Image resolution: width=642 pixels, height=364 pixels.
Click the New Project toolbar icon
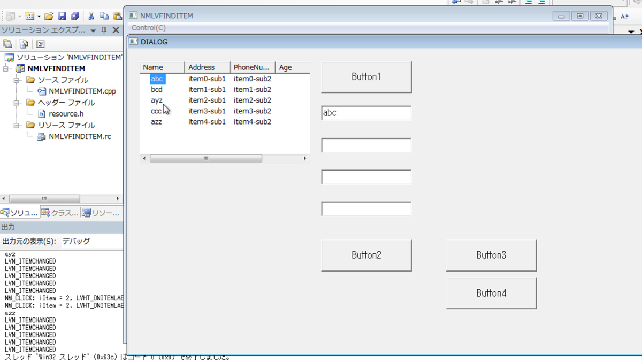pos(10,17)
